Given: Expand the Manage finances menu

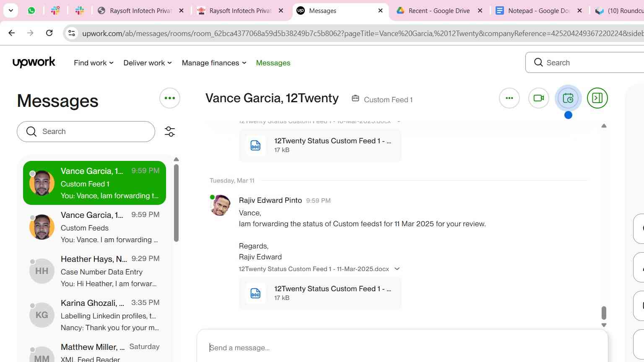Looking at the screenshot, I should 214,63.
